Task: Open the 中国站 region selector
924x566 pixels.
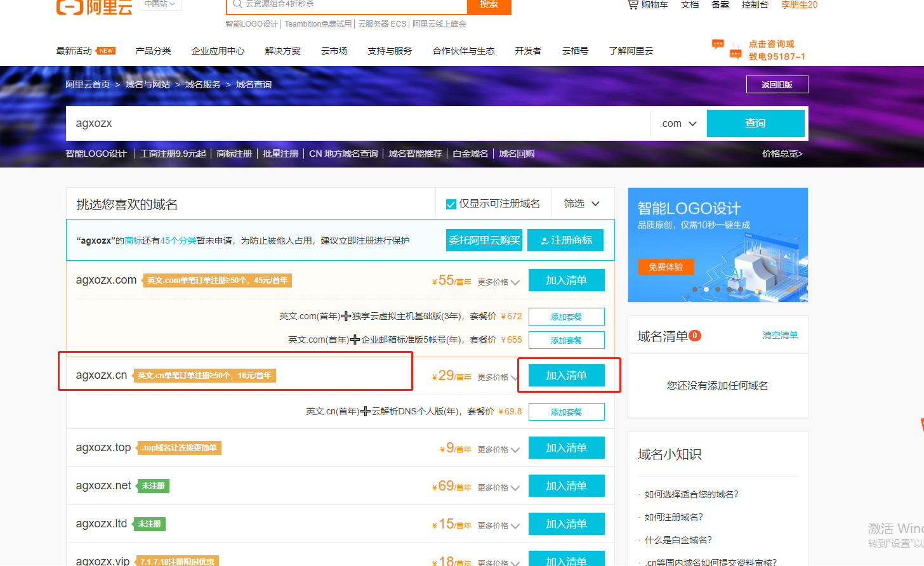Action: [x=159, y=5]
